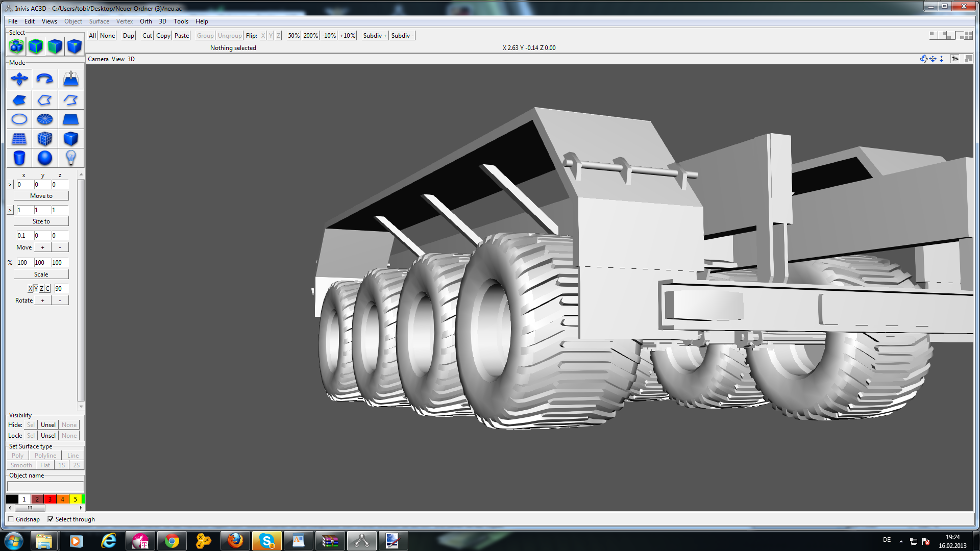Open the Help menu
980x551 pixels.
(x=202, y=21)
